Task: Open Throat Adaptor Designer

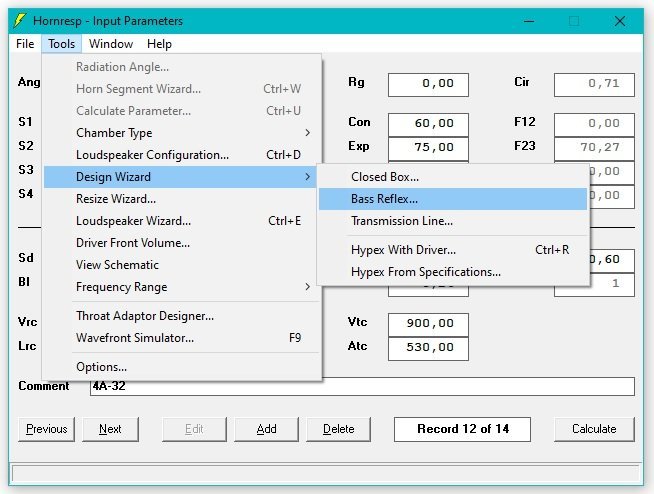Action: click(183, 316)
